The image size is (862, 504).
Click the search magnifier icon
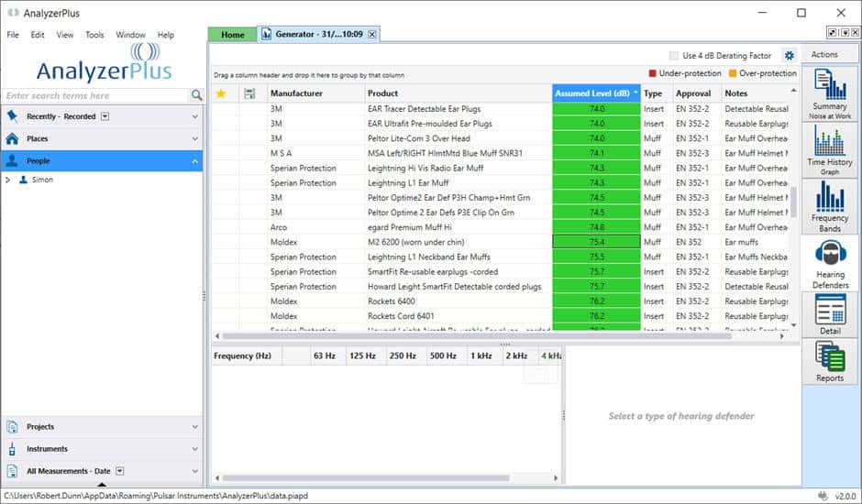coord(196,95)
